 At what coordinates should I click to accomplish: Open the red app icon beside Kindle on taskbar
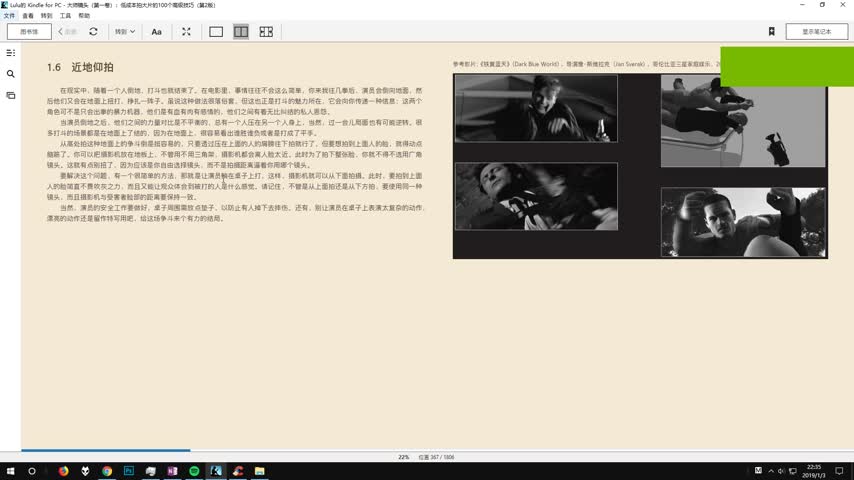tap(237, 471)
